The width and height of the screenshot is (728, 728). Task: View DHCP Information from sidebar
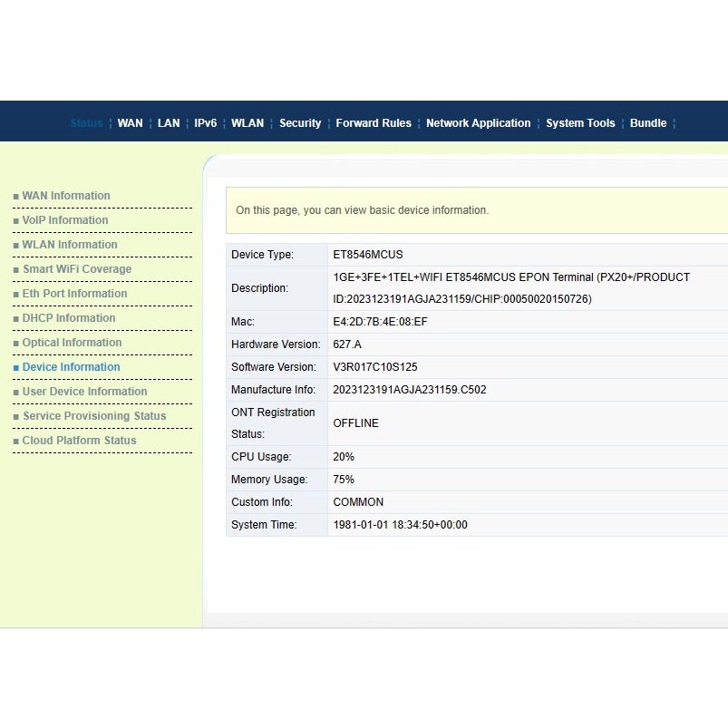click(69, 318)
